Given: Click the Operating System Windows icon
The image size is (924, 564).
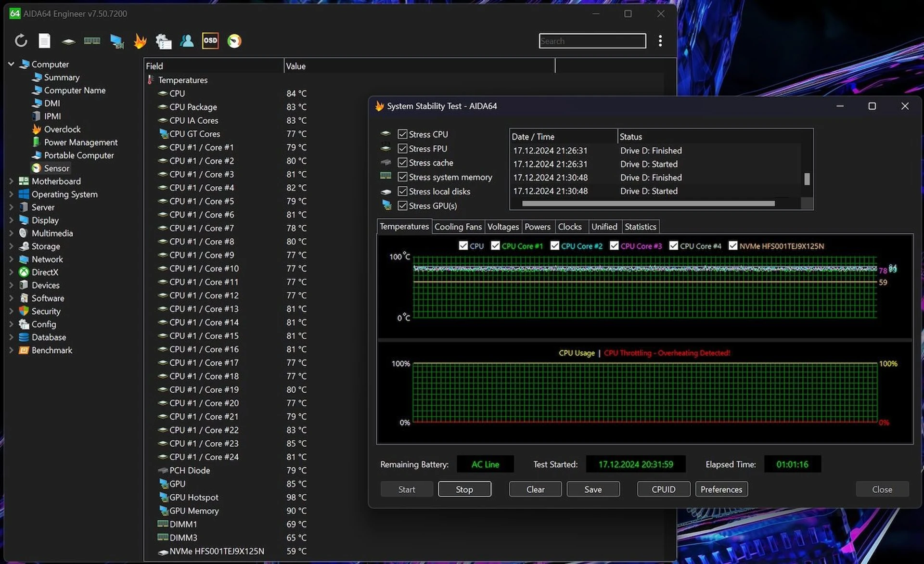Looking at the screenshot, I should [x=24, y=194].
